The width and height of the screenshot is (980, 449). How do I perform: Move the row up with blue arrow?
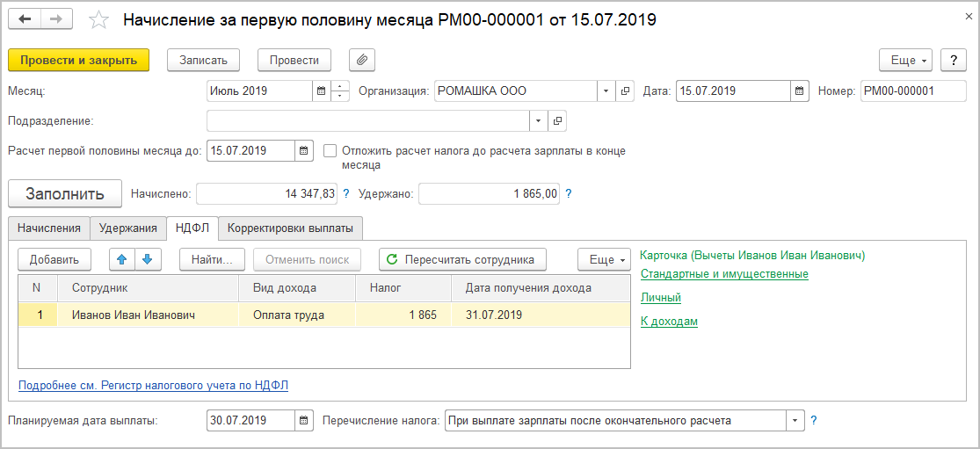pyautogui.click(x=123, y=259)
